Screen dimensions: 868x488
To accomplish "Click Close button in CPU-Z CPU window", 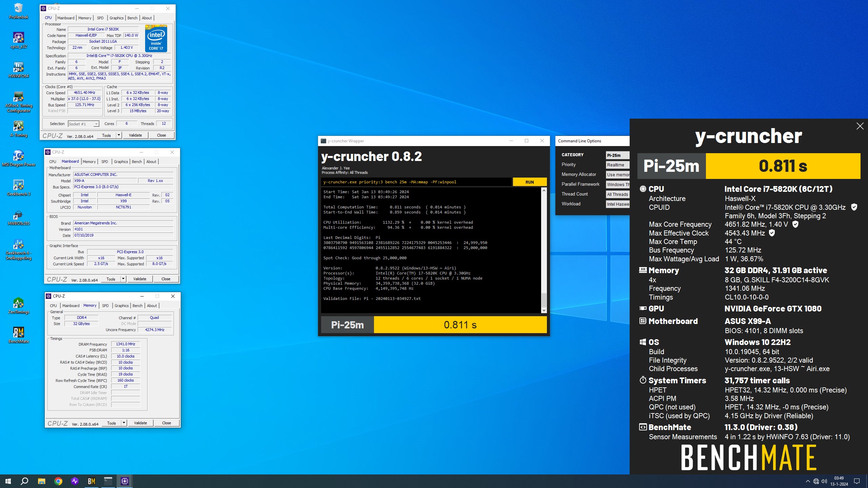I will (161, 135).
